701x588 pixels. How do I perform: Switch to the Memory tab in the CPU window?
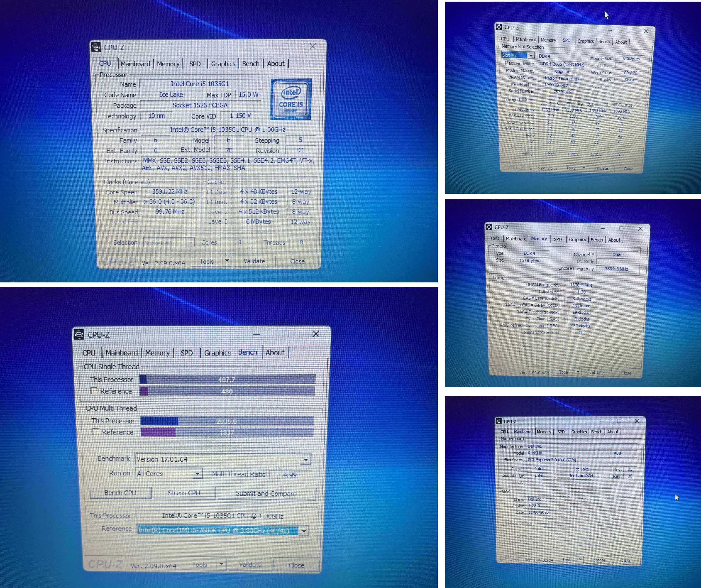click(x=168, y=64)
